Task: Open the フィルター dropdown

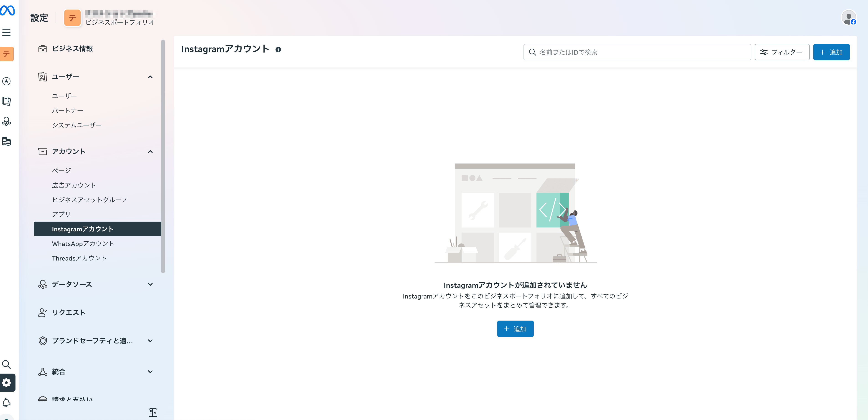Action: (x=782, y=52)
